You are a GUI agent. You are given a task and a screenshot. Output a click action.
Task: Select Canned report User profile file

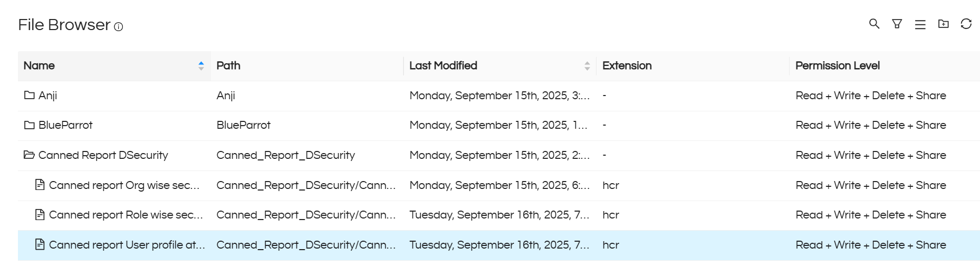click(127, 245)
